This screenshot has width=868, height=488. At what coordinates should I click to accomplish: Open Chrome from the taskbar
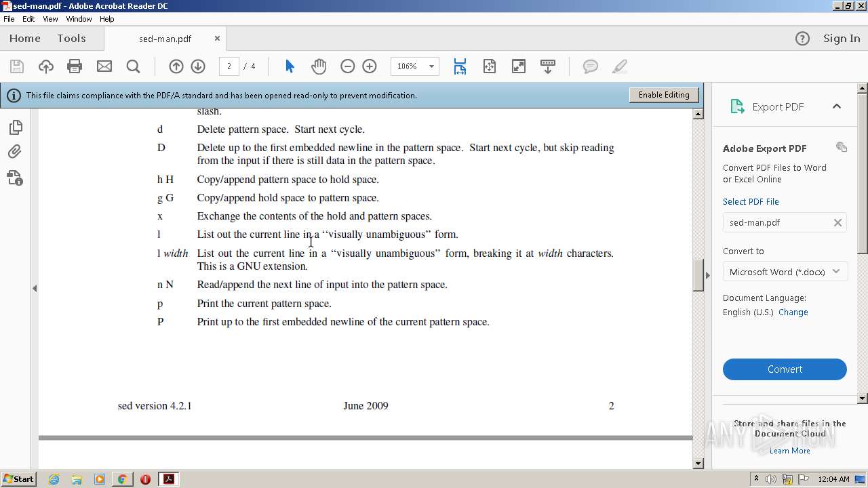pos(122,479)
